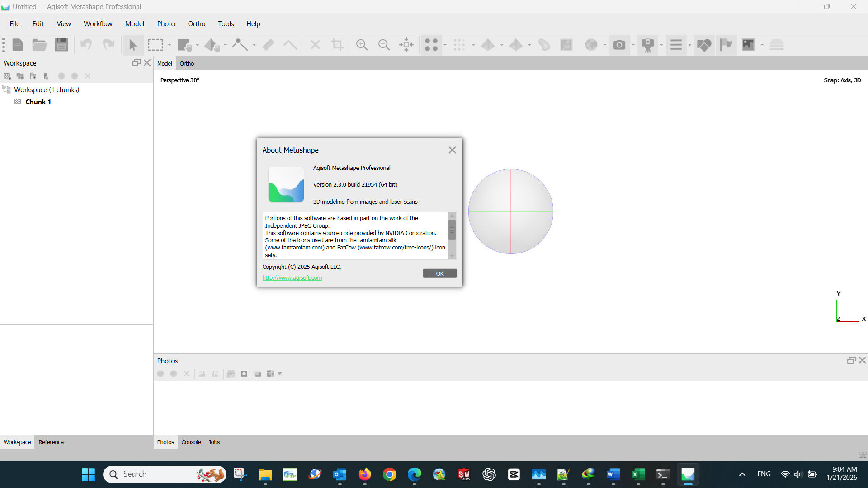Open a new project with the New icon
868x488 pixels.
pyautogui.click(x=17, y=45)
